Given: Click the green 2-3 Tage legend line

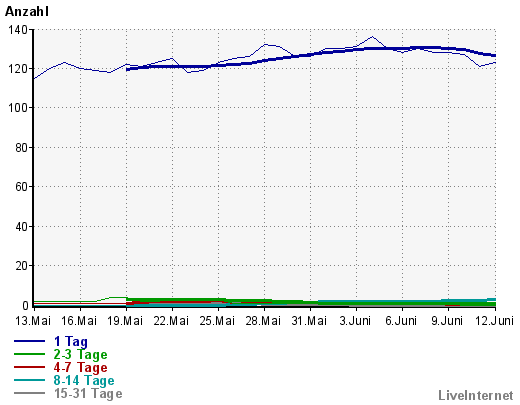Looking at the screenshot, I should click(29, 354).
